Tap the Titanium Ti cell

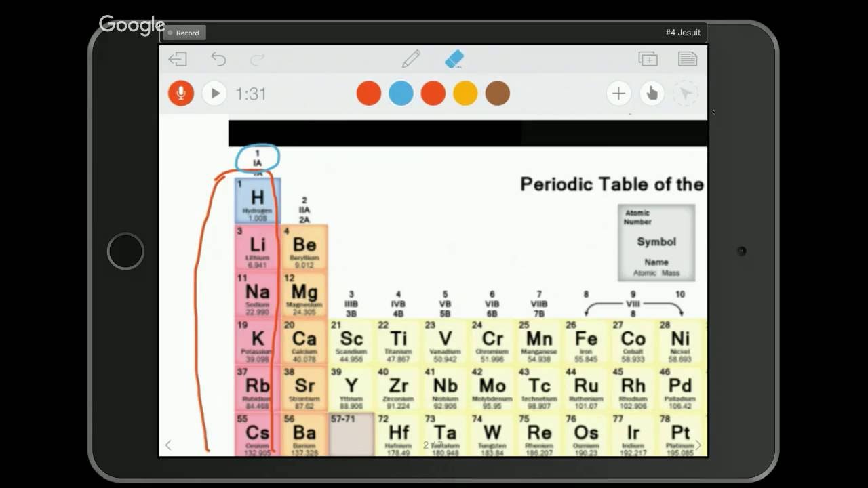click(398, 342)
